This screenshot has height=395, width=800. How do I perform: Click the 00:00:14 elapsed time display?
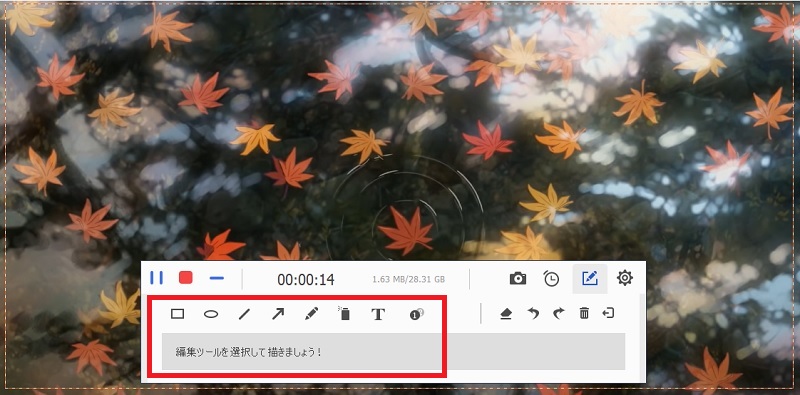[x=306, y=280]
